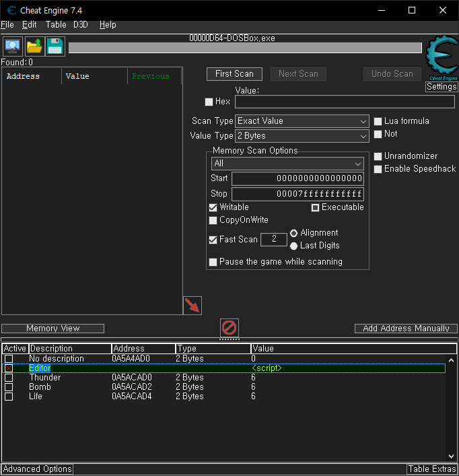Open the Scan Type dropdown
Image resolution: width=459 pixels, height=476 pixels.
click(302, 121)
